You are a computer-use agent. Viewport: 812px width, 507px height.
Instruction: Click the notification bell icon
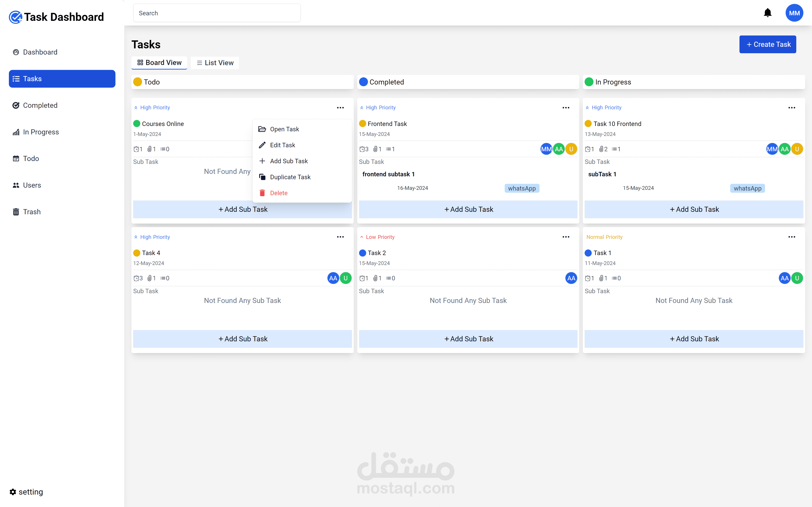[x=767, y=13]
